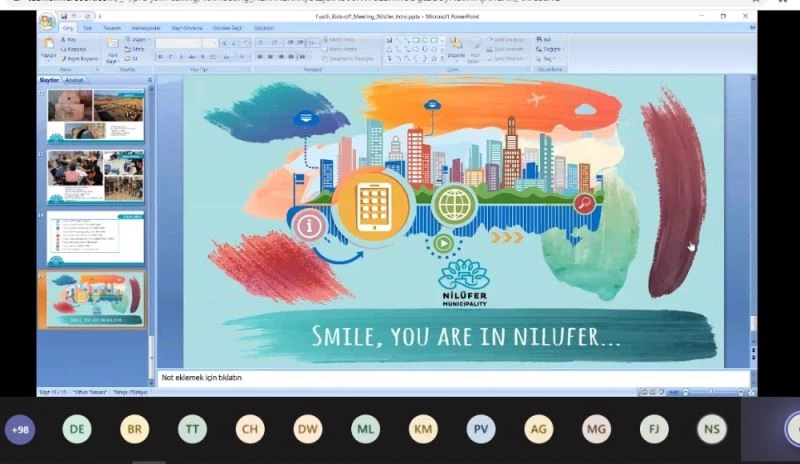Switch to the Anahat outline tab
The width and height of the screenshot is (800, 464).
75,79
